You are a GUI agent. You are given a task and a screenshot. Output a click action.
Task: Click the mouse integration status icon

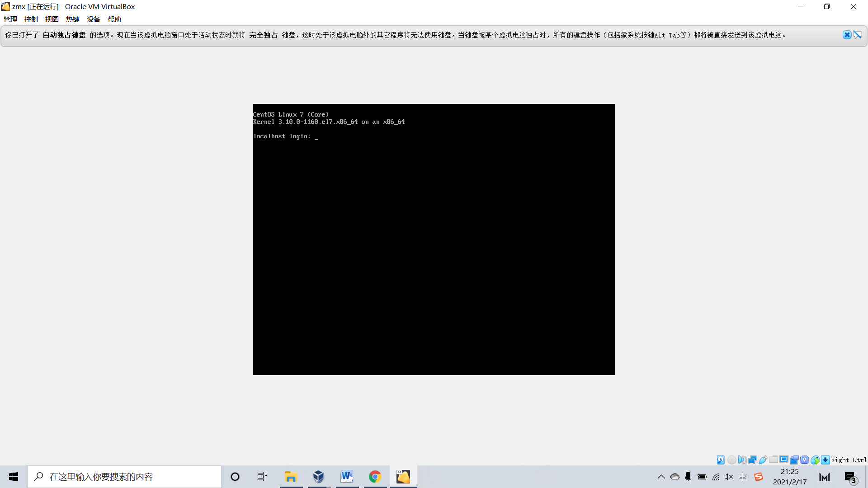(815, 460)
